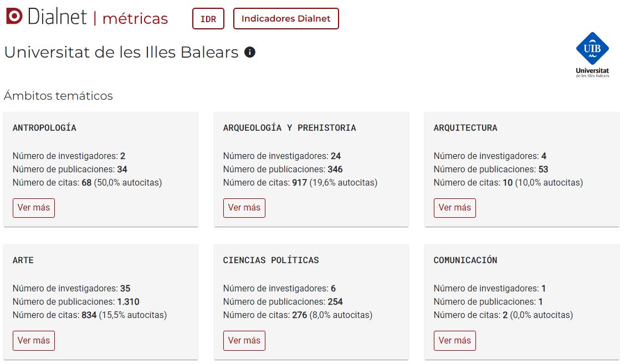Open the IDR button

[x=208, y=19]
